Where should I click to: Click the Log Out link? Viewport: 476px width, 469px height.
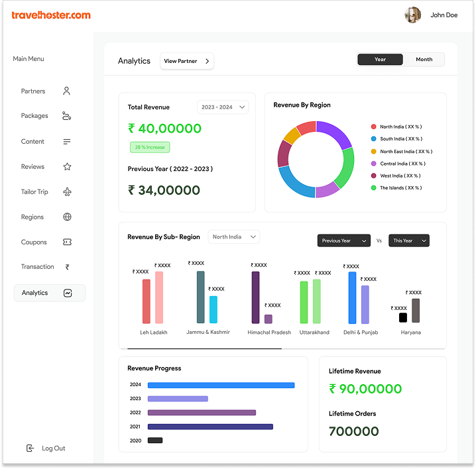pyautogui.click(x=54, y=448)
